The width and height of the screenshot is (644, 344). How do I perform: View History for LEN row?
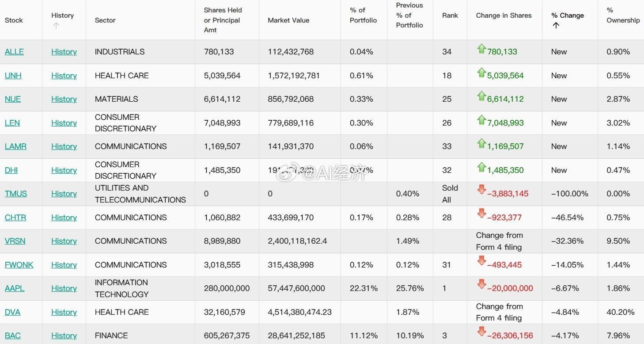click(x=64, y=123)
